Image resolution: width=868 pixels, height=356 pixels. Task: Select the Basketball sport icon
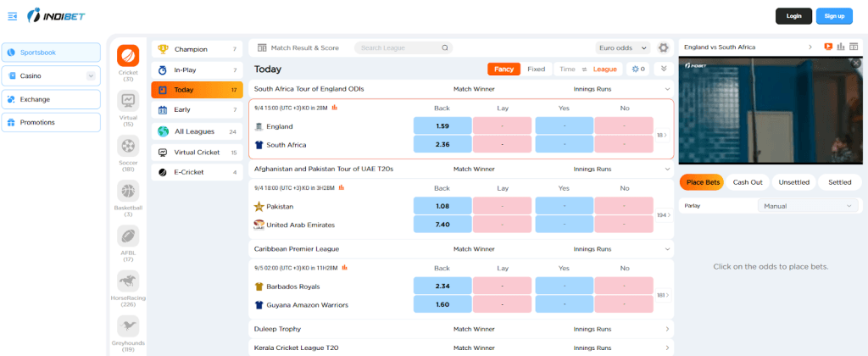click(x=128, y=191)
